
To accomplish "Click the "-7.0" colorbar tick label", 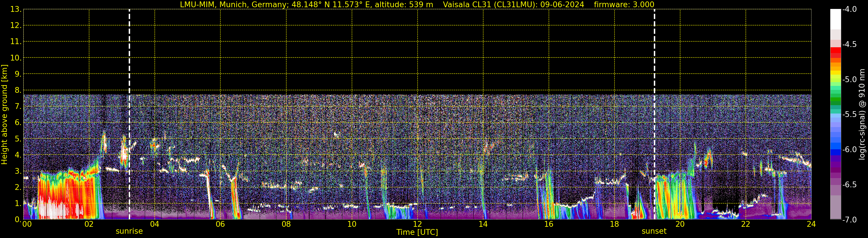I will click(850, 220).
